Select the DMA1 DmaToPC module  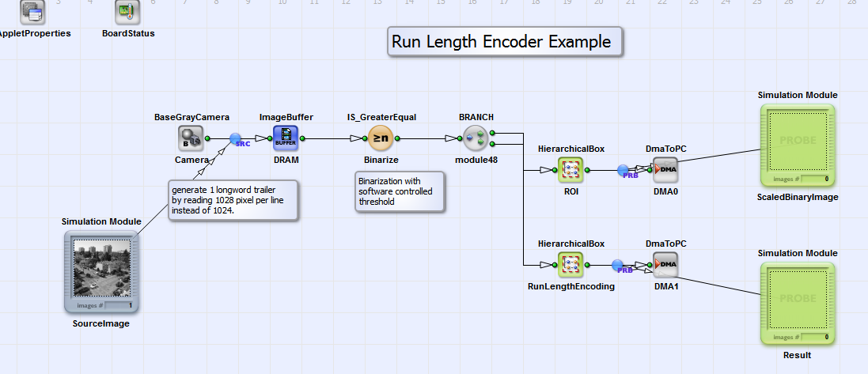(x=665, y=265)
